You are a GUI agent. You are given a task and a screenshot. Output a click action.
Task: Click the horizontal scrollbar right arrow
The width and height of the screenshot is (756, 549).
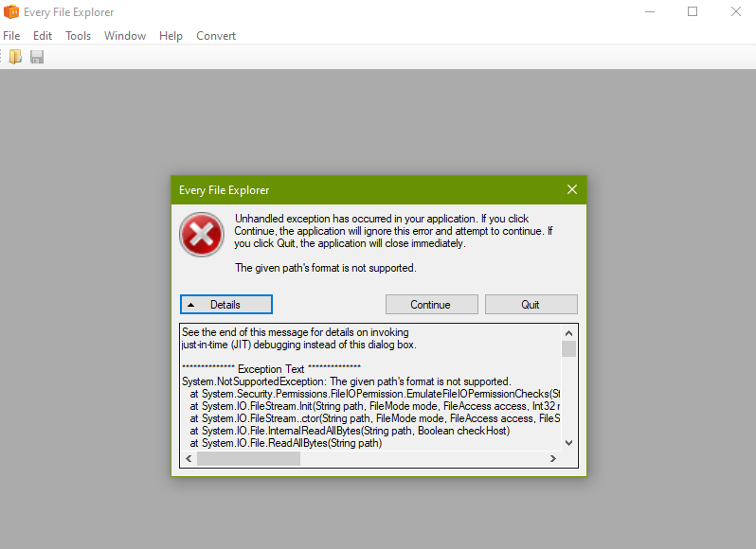(553, 459)
